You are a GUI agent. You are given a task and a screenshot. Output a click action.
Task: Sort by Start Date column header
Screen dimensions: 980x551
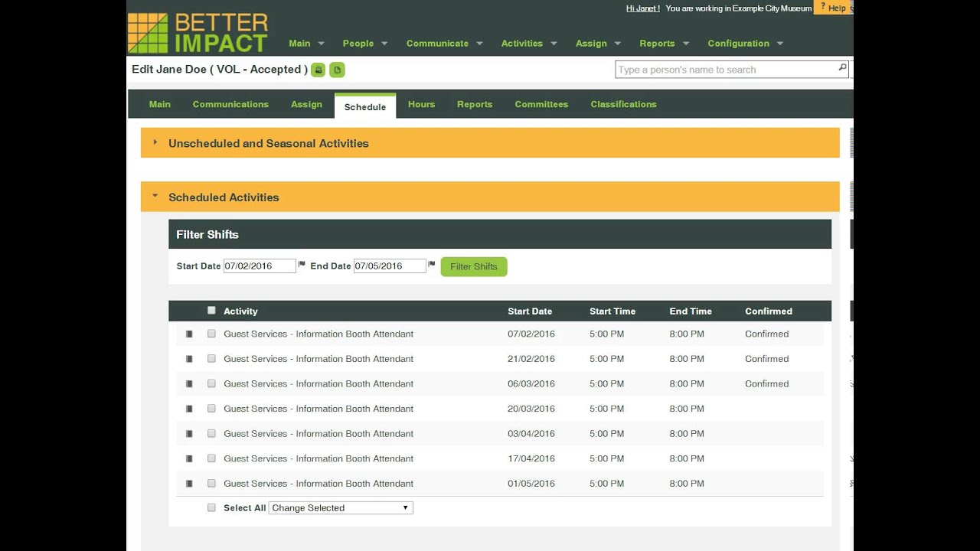pos(530,311)
